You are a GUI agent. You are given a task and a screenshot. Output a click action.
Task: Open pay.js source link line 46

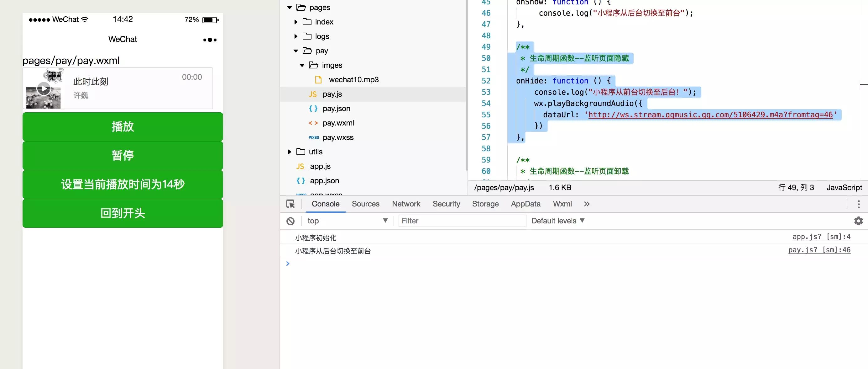click(x=819, y=250)
